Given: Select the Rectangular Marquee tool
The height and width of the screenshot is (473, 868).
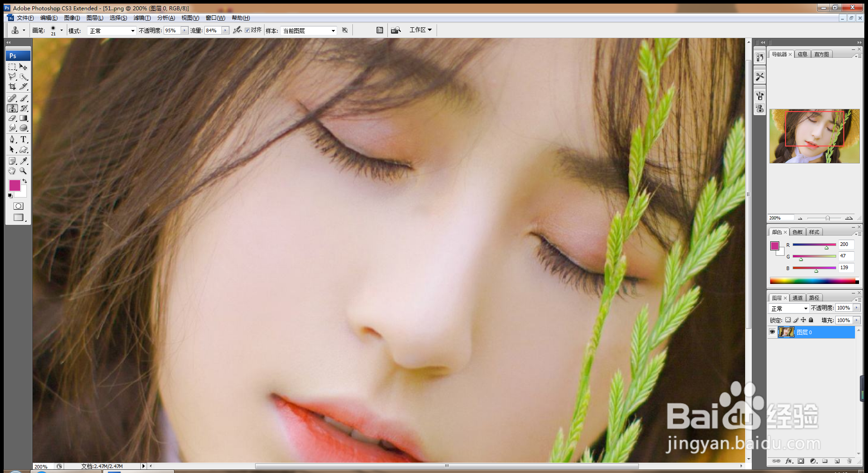Looking at the screenshot, I should (12, 67).
